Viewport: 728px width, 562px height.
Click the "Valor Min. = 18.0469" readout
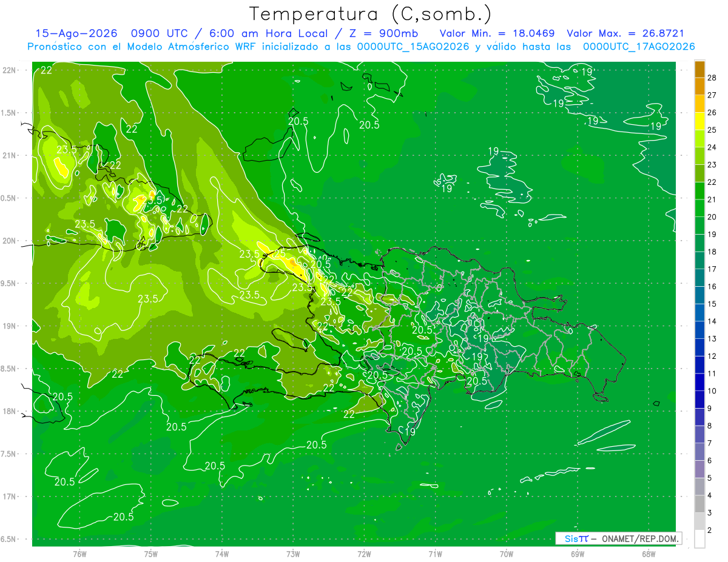pos(497,34)
